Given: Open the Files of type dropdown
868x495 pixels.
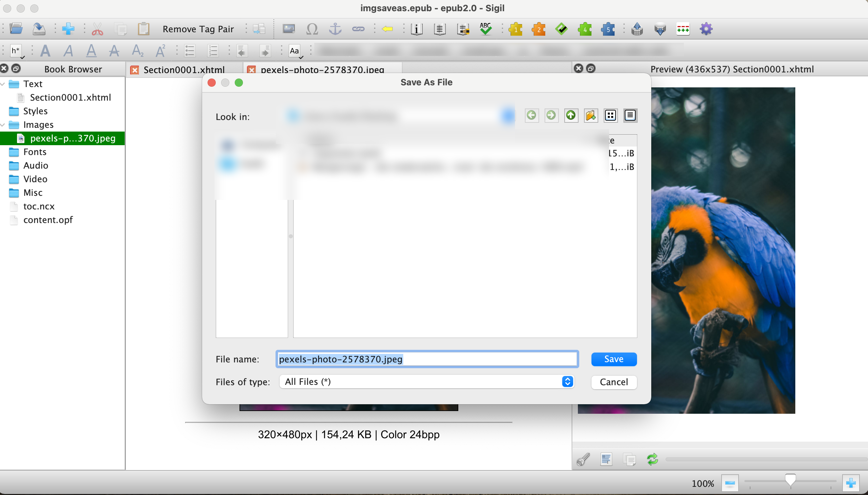Looking at the screenshot, I should tap(426, 381).
